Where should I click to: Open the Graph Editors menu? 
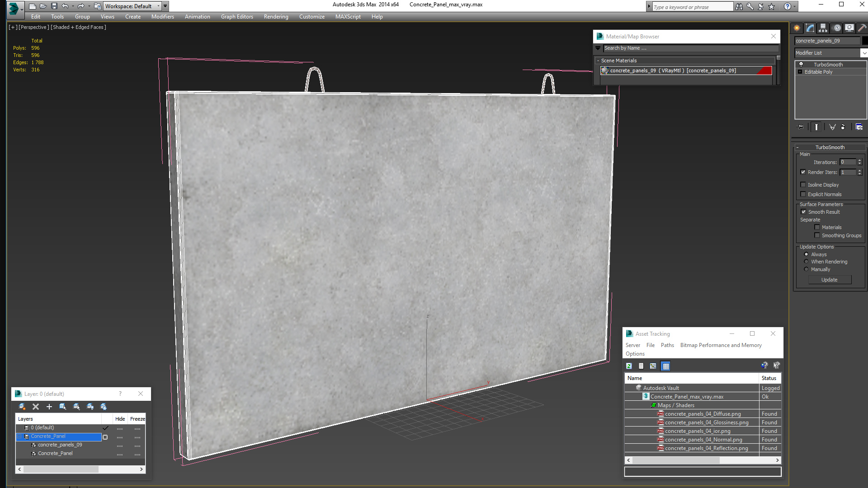tap(237, 17)
